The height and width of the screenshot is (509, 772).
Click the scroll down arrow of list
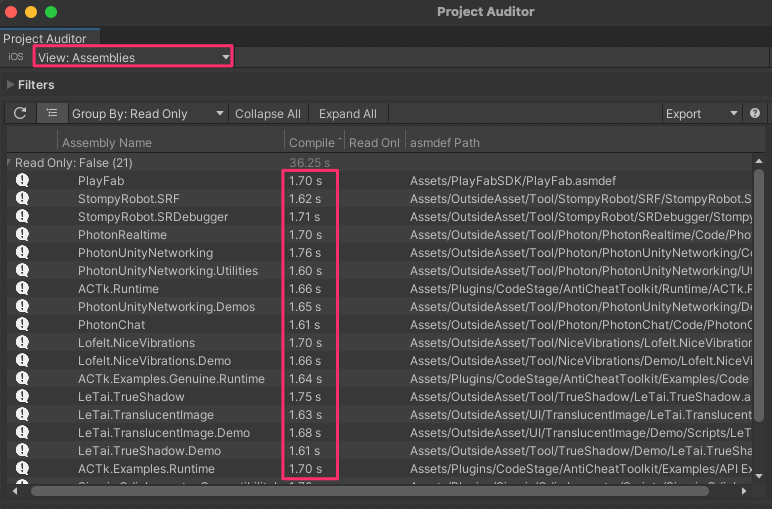coord(759,476)
